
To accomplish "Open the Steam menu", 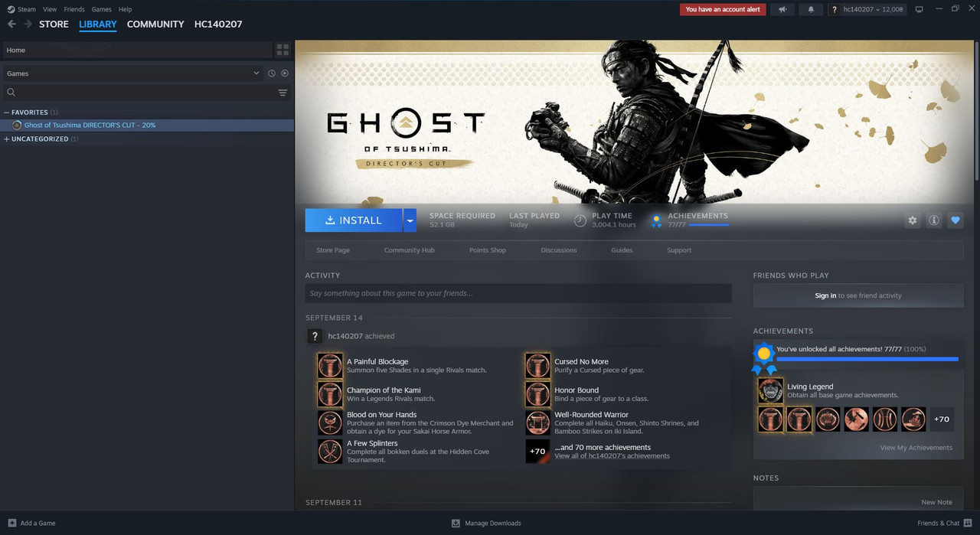I will (x=26, y=9).
